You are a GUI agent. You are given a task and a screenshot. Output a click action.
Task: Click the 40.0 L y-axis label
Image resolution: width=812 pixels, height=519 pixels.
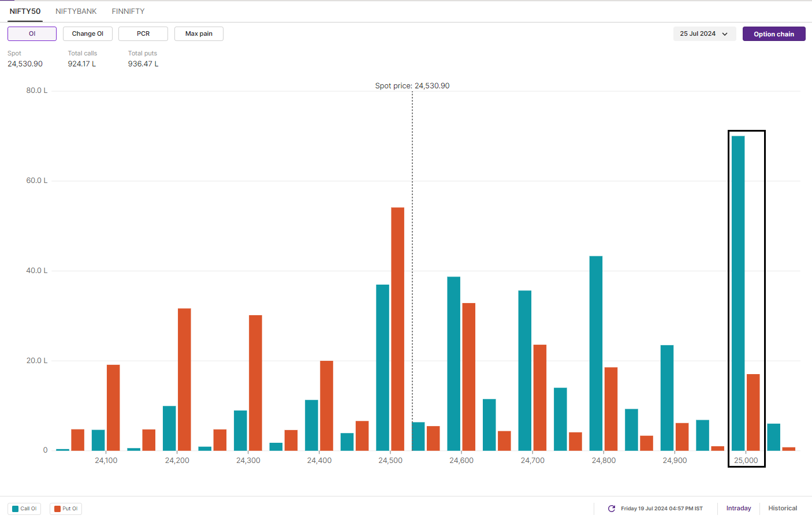point(37,271)
